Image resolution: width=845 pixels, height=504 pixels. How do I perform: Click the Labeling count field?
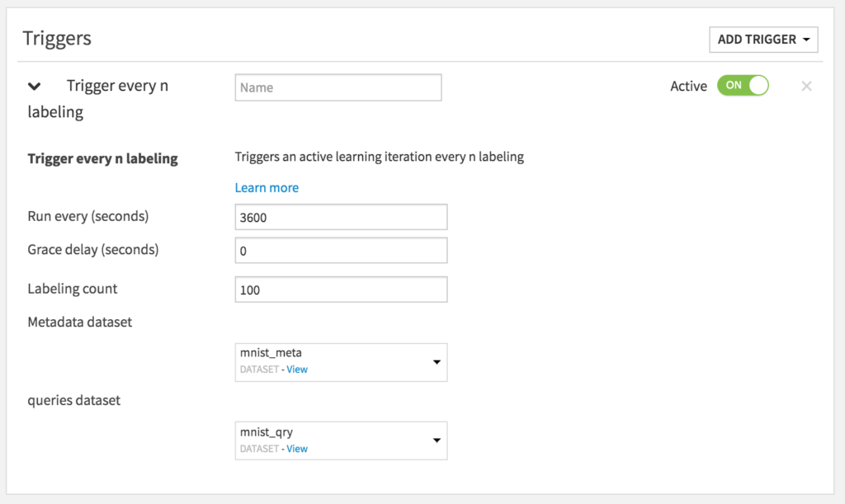tap(341, 290)
